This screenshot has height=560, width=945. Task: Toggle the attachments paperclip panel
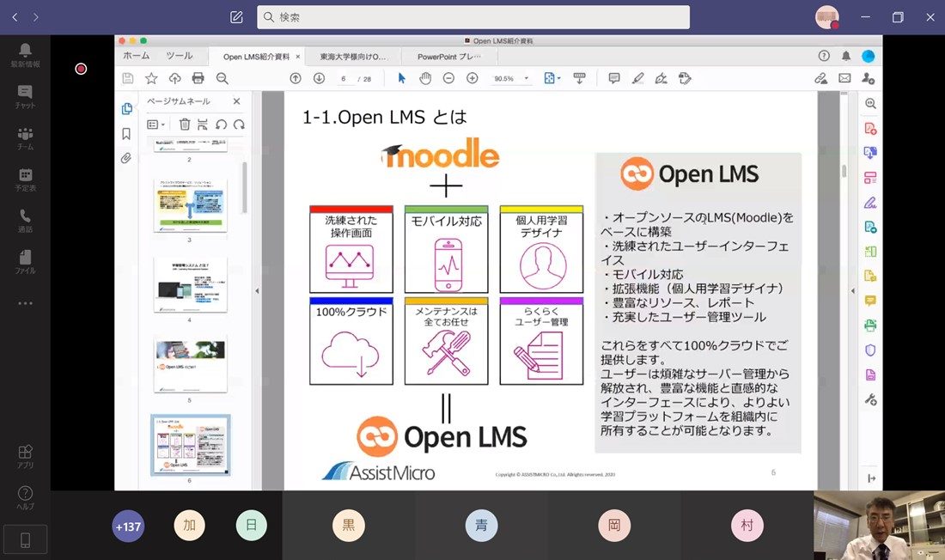pyautogui.click(x=126, y=158)
